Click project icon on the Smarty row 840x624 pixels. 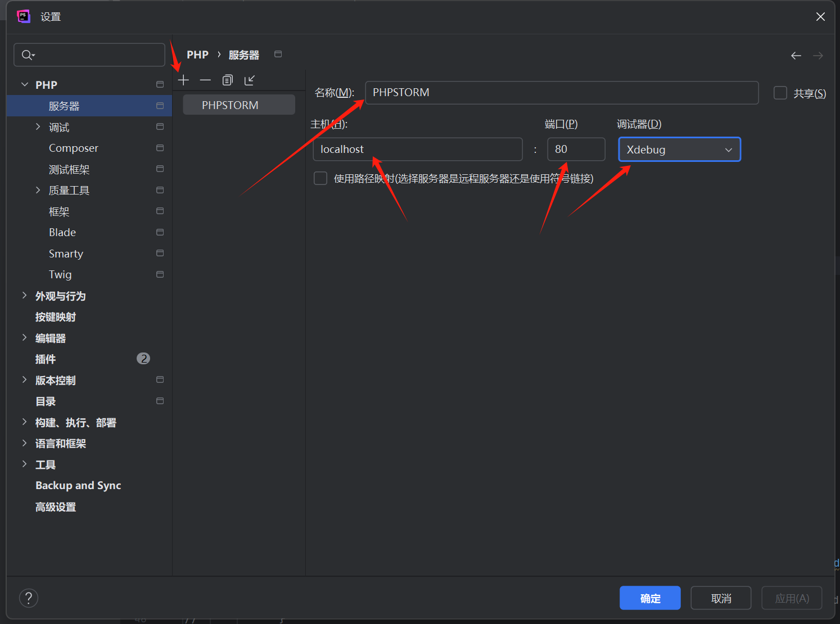click(x=160, y=254)
